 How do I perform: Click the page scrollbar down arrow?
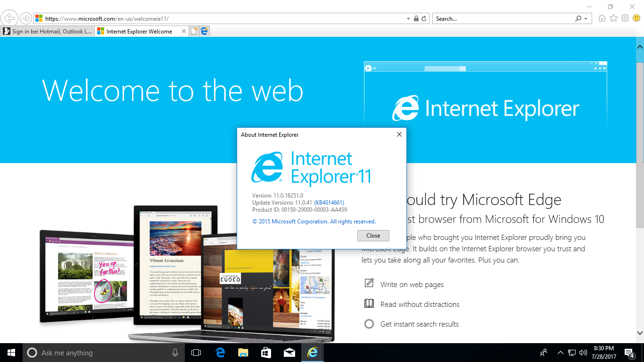click(x=640, y=333)
